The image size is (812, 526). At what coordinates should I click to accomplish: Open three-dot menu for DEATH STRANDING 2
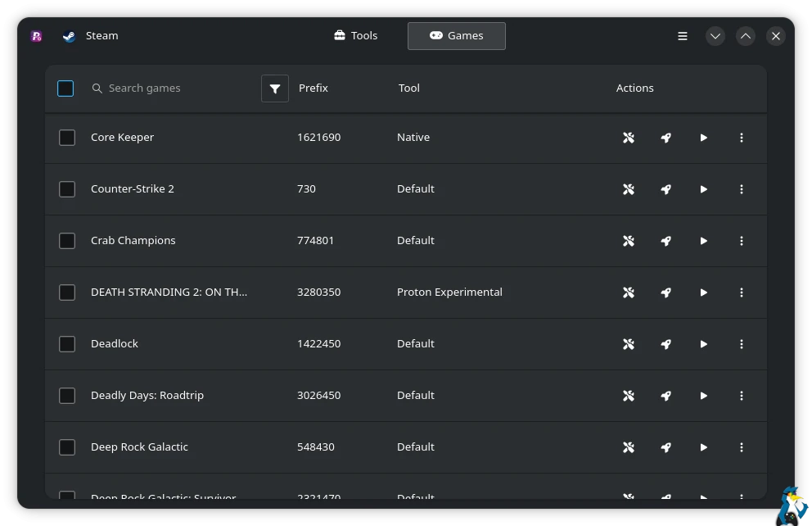click(x=741, y=292)
